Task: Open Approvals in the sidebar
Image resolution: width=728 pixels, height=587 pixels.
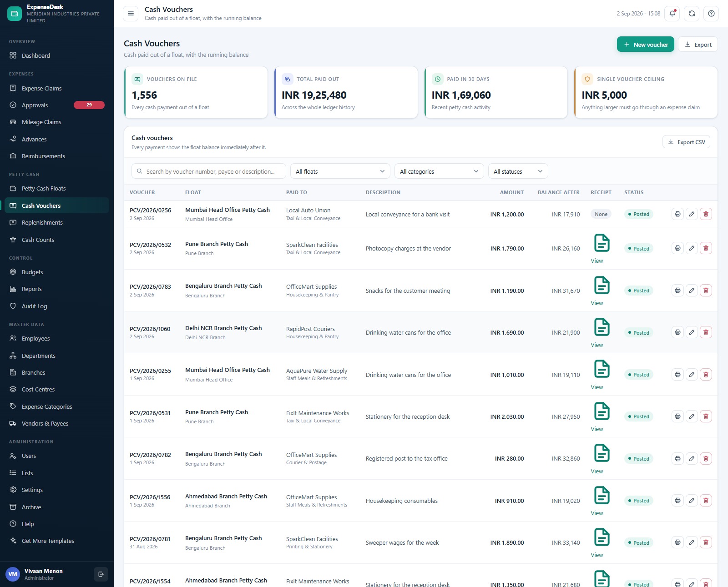Action: (x=57, y=105)
